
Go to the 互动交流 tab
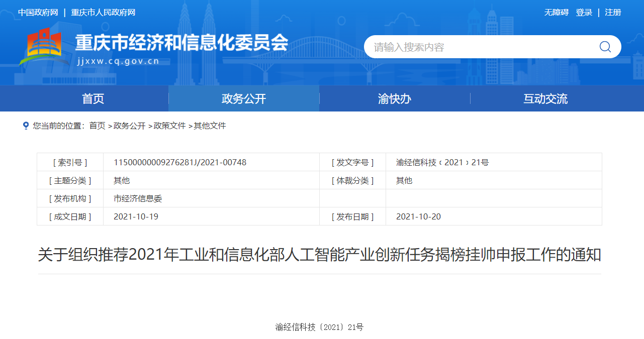(x=545, y=98)
